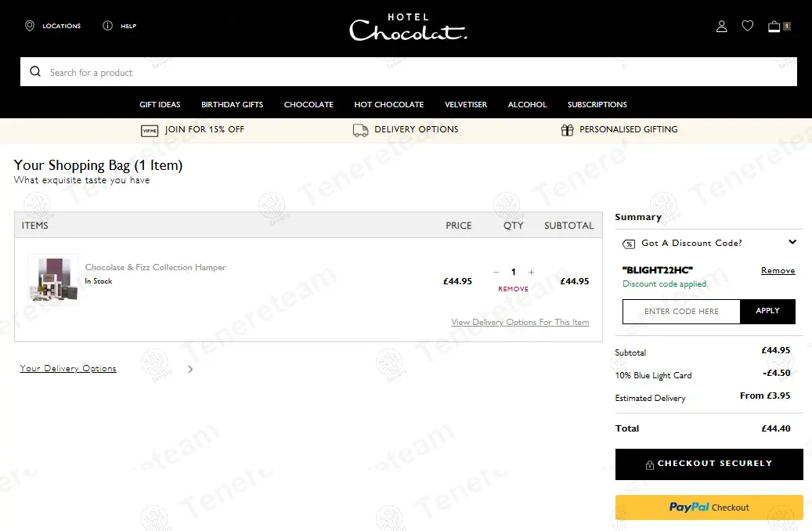Click the search magnifier icon

pos(35,72)
